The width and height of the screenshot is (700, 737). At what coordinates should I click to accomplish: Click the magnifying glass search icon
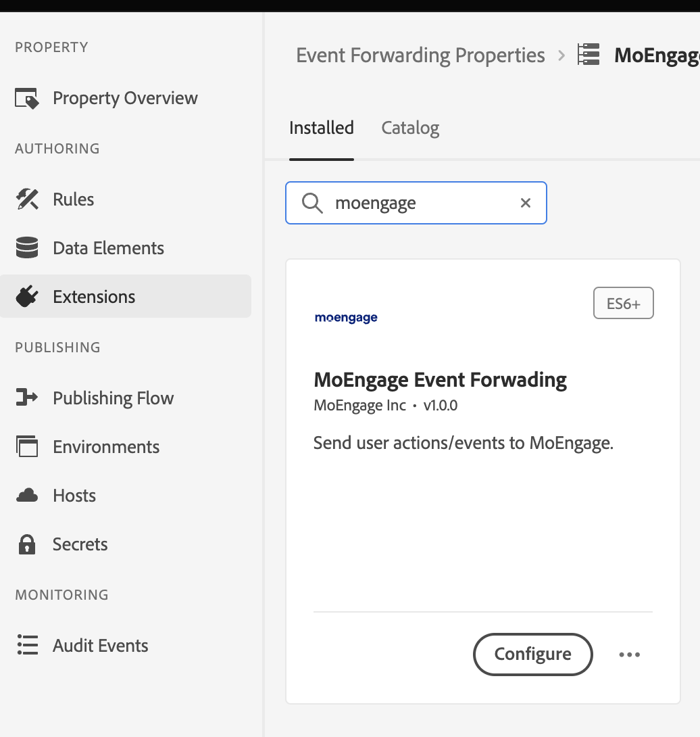pyautogui.click(x=311, y=203)
